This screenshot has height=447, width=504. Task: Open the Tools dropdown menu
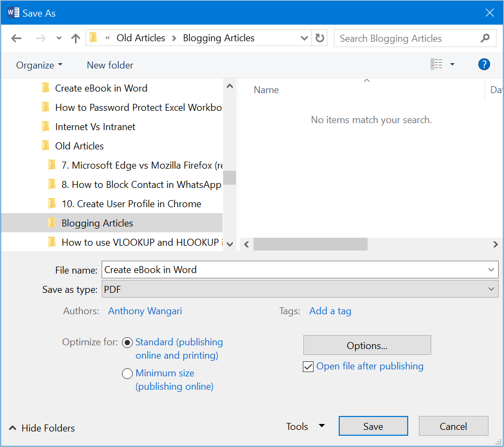306,427
